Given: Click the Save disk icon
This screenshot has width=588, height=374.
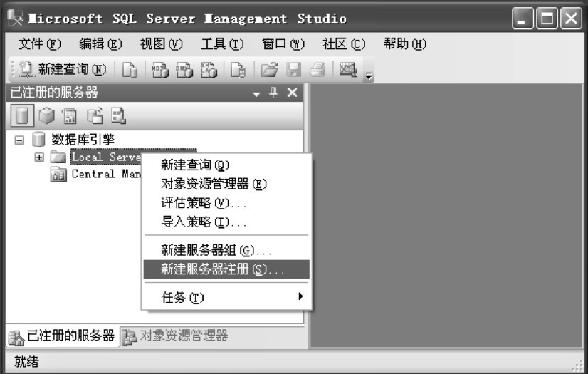Looking at the screenshot, I should [x=293, y=70].
